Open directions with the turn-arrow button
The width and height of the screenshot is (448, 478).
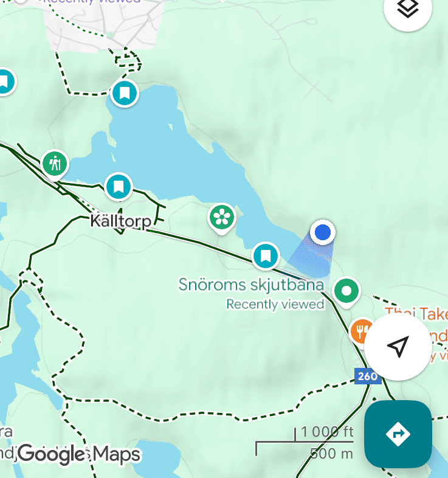coord(398,434)
